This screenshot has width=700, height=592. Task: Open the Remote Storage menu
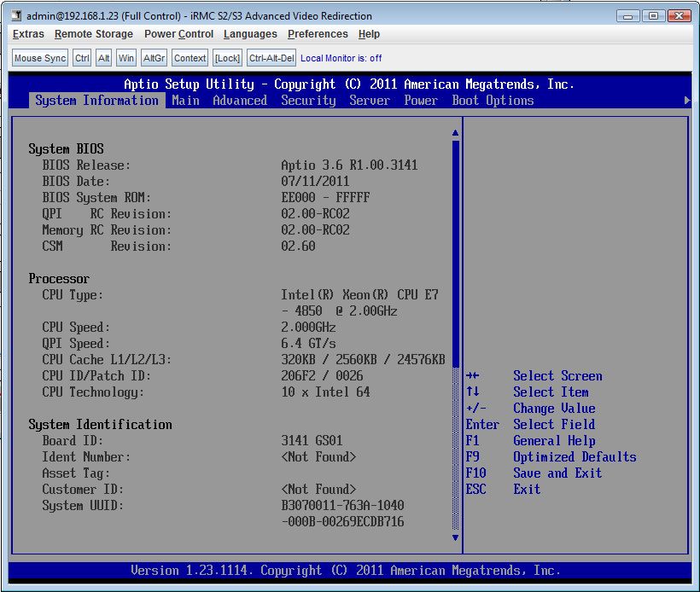pos(94,34)
